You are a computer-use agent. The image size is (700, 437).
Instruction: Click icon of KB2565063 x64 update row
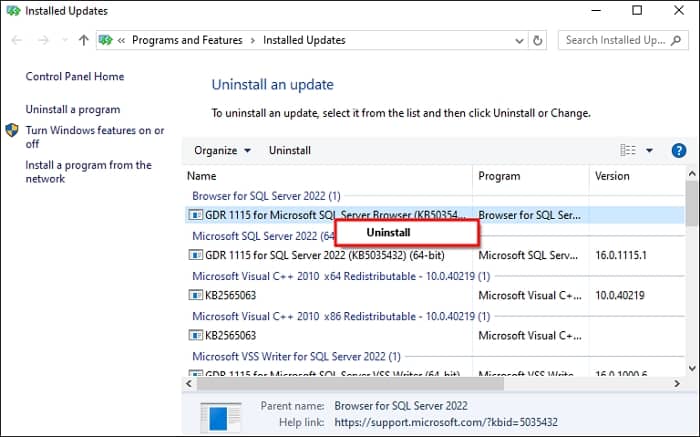195,295
